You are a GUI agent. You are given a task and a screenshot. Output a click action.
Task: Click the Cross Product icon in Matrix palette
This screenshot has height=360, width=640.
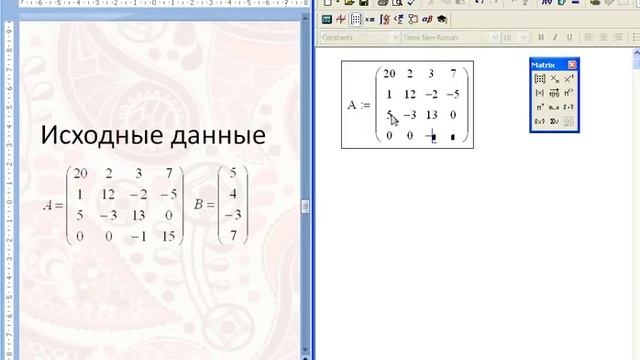pyautogui.click(x=540, y=121)
